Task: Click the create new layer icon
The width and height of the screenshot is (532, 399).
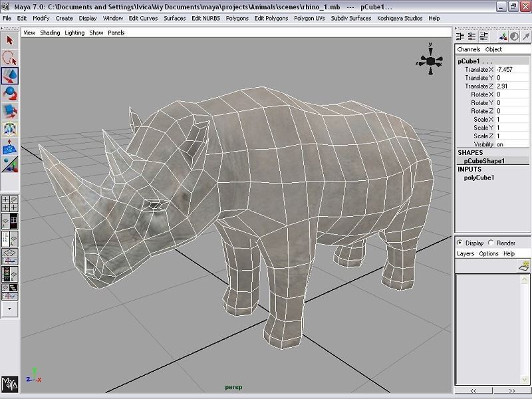Action: pos(525,266)
